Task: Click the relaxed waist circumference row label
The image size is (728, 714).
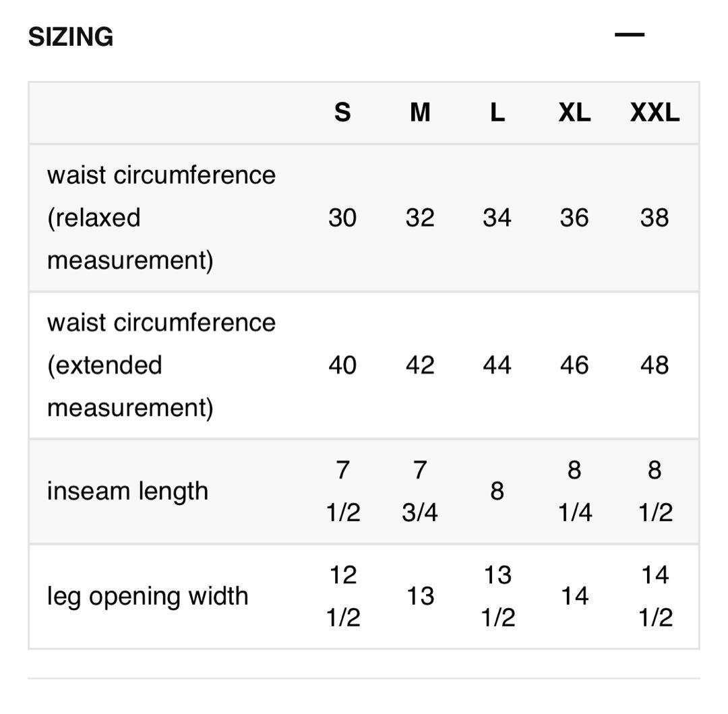Action: pyautogui.click(x=161, y=217)
